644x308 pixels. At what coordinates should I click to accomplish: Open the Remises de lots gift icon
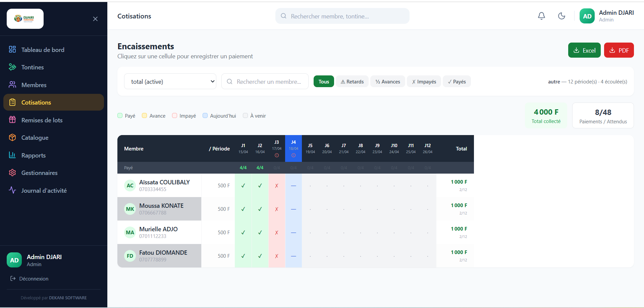pyautogui.click(x=12, y=120)
